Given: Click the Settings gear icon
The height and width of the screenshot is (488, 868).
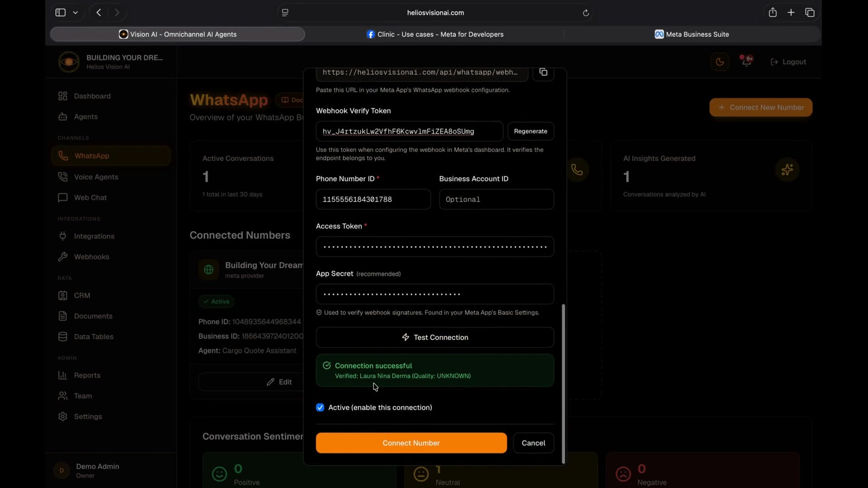Looking at the screenshot, I should point(63,416).
